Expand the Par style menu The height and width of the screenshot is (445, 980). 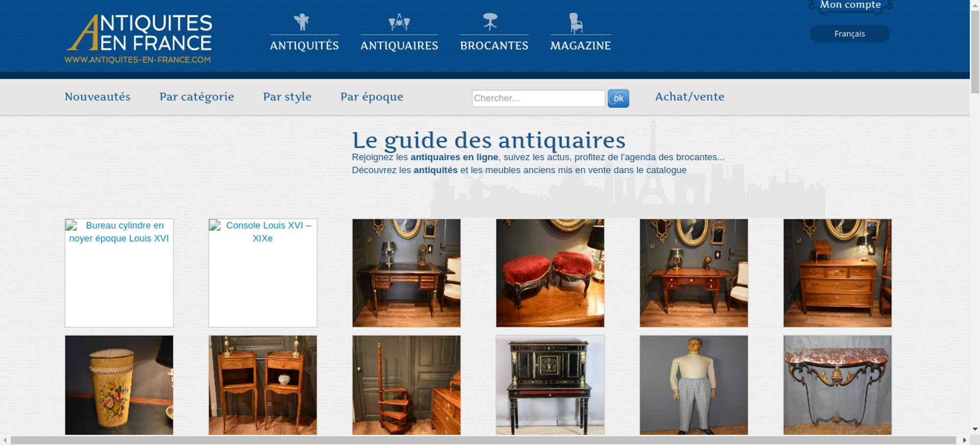tap(287, 97)
